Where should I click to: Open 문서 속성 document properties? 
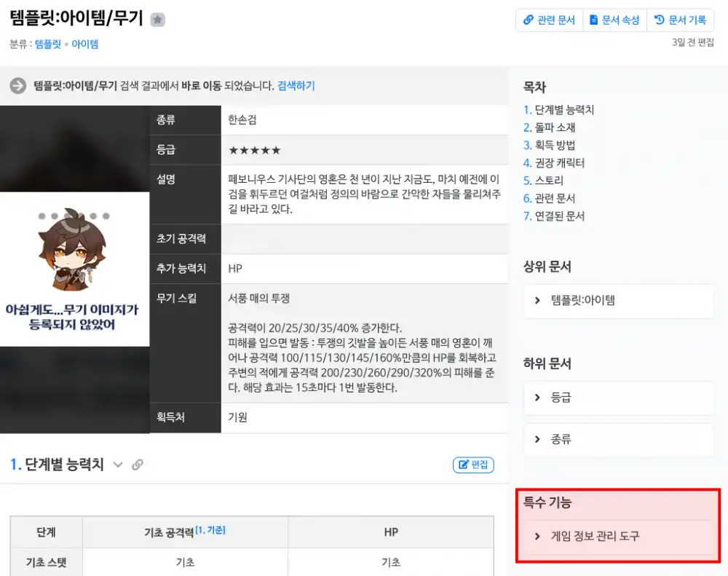tap(614, 20)
